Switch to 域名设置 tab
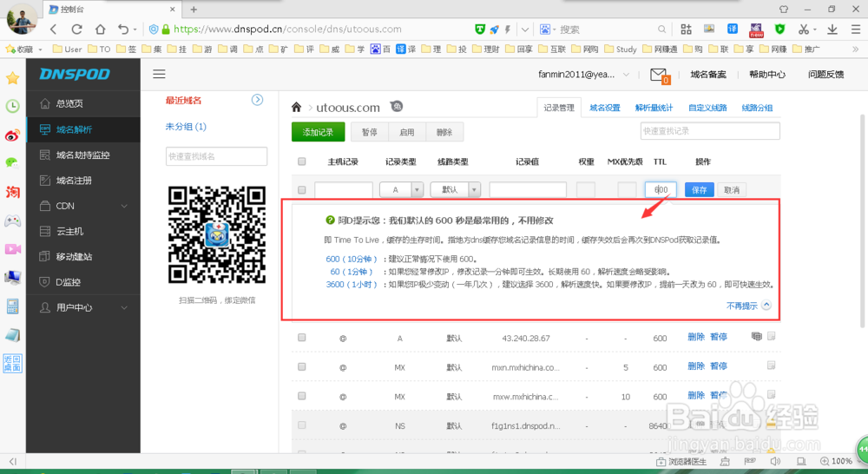This screenshot has height=474, width=868. (x=604, y=108)
